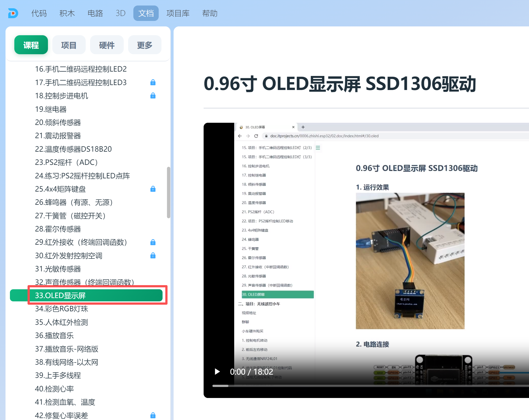Switch to the 更多 tab
The width and height of the screenshot is (529, 420).
[x=145, y=45]
